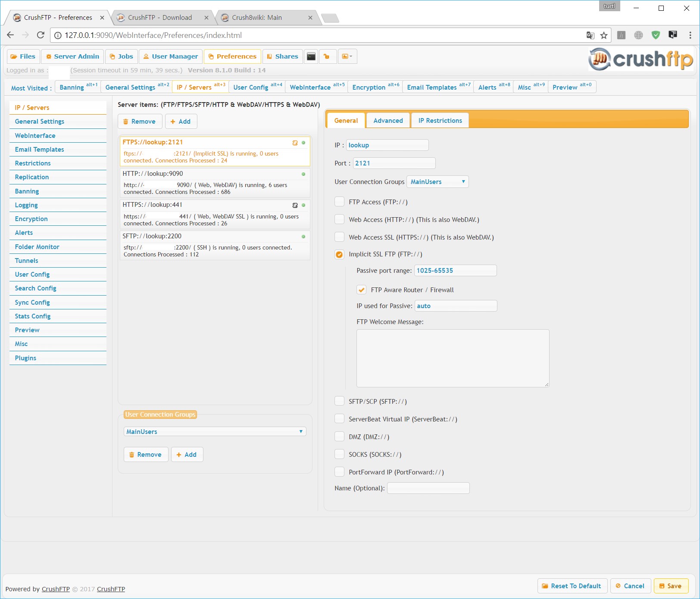Click the green status dot on SFTP://lookup:2200

[303, 237]
